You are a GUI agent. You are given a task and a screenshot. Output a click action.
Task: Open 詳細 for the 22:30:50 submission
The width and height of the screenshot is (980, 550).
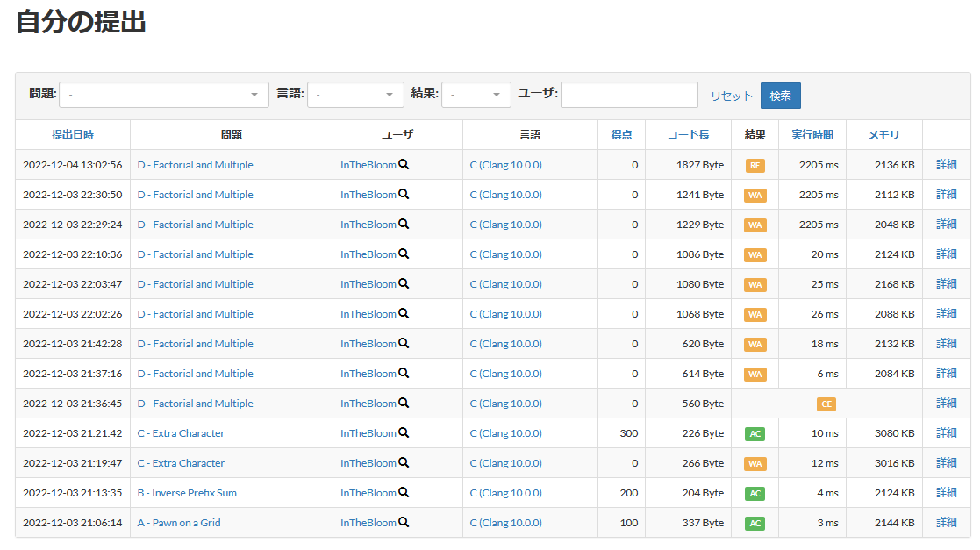[x=947, y=195]
